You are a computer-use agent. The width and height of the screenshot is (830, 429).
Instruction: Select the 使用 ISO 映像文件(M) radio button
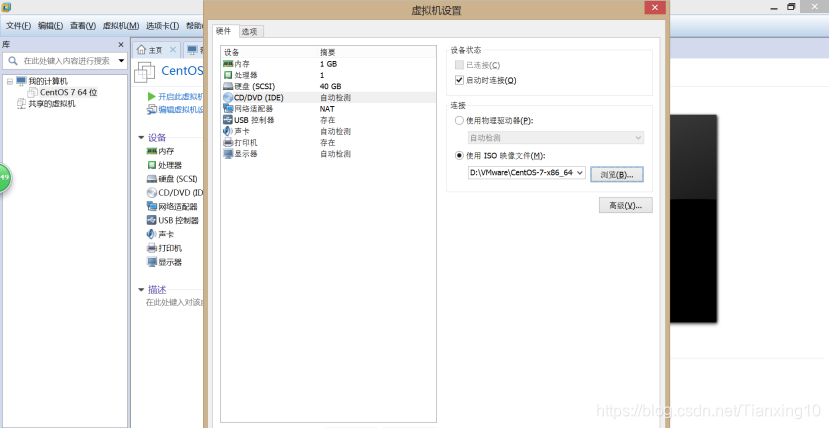pos(459,156)
